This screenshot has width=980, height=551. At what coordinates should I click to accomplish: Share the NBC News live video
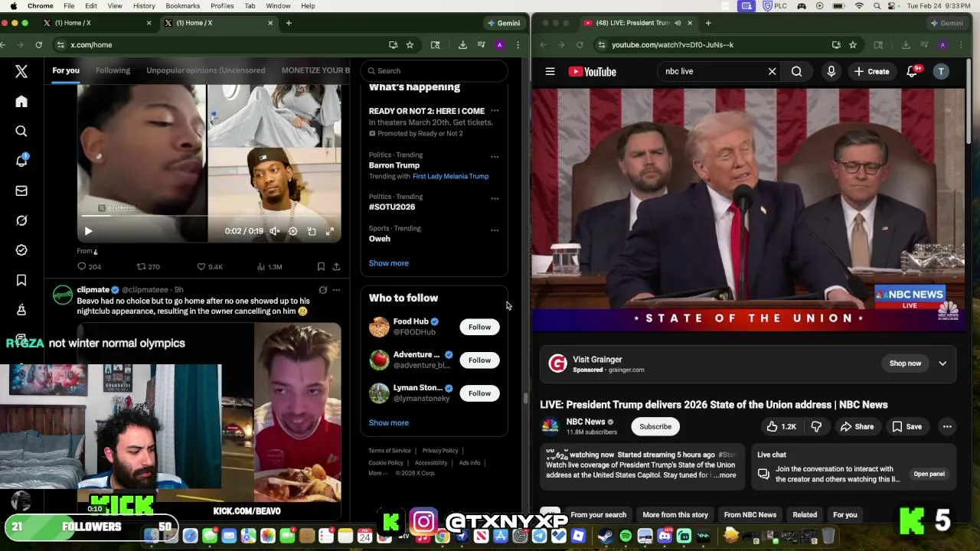[857, 426]
